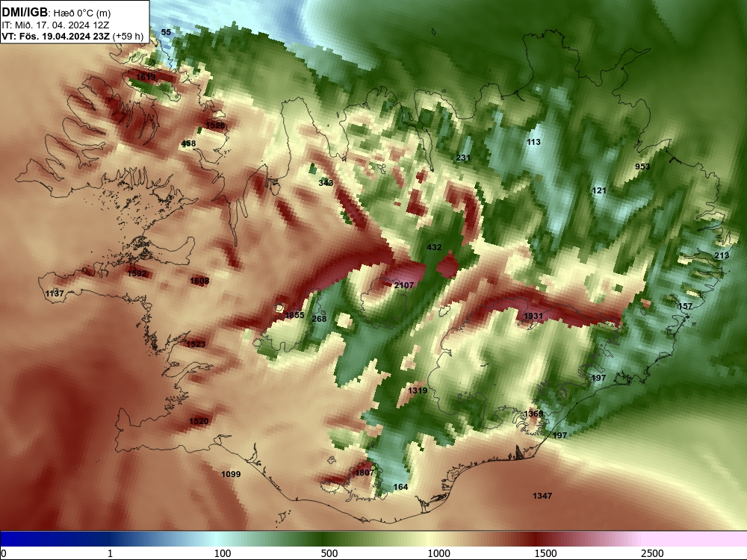Click the map value 1137
The width and height of the screenshot is (747, 560).
[55, 293]
